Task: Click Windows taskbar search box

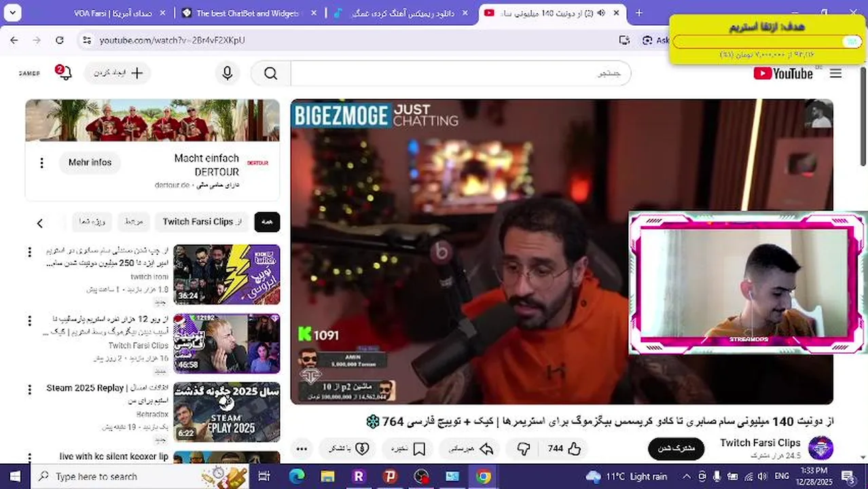Action: [x=139, y=476]
